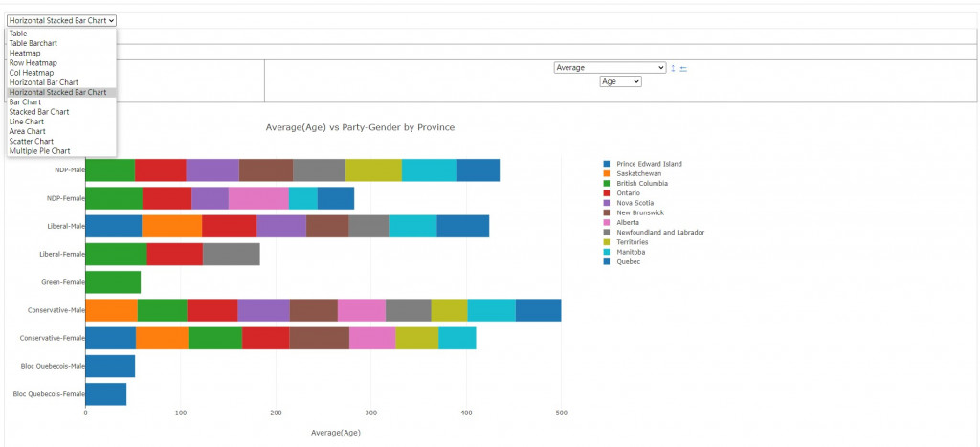Switch renderer to Area Chart
The width and height of the screenshot is (980, 447).
pos(61,131)
